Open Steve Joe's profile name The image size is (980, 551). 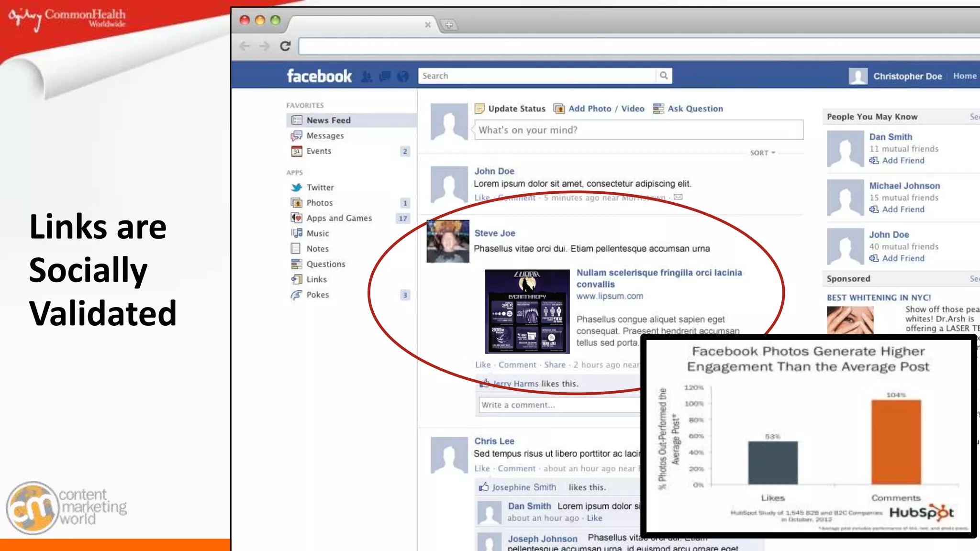click(495, 233)
